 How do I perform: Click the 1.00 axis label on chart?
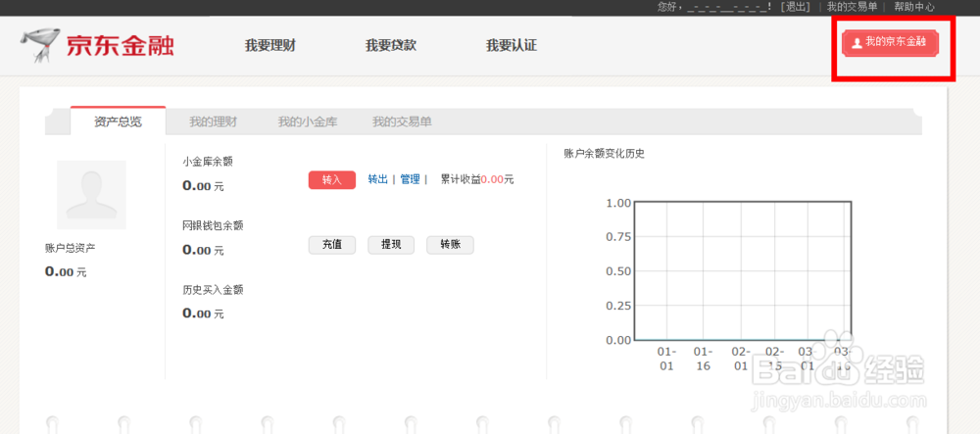(x=618, y=203)
